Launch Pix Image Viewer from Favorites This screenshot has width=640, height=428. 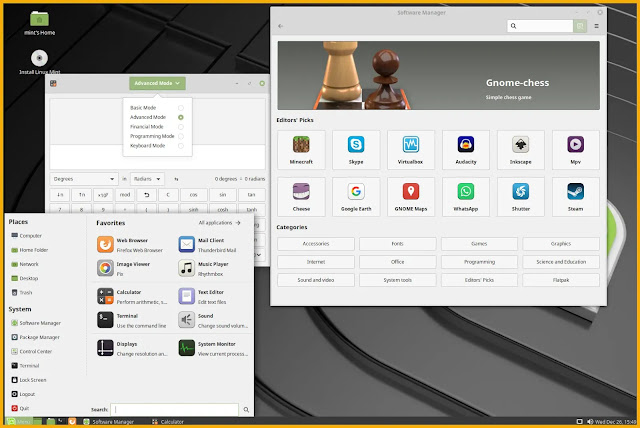click(131, 268)
